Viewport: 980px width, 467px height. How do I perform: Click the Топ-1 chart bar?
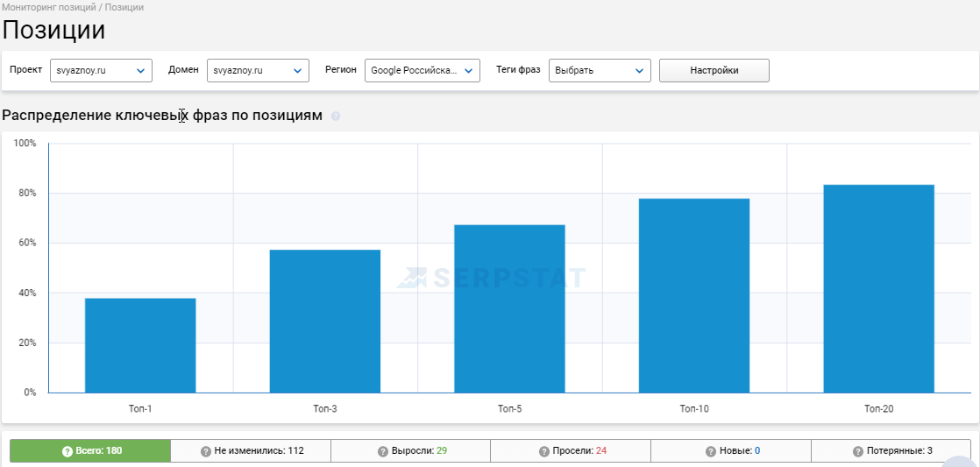click(140, 345)
